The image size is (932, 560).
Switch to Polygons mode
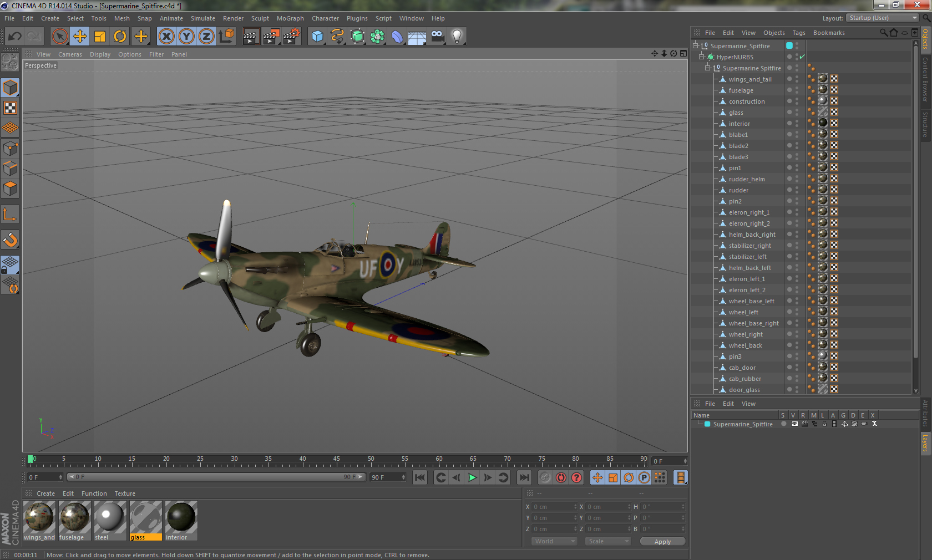10,189
